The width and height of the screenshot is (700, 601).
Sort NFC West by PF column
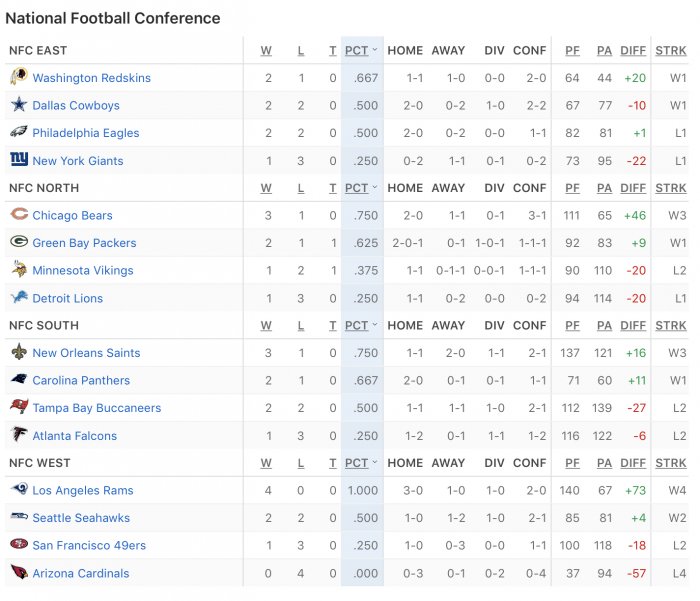[572, 463]
